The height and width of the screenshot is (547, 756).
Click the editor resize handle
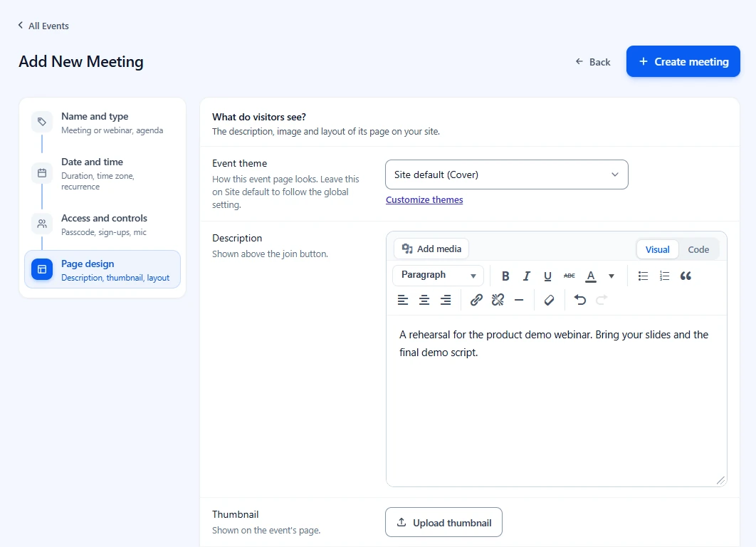coord(721,481)
